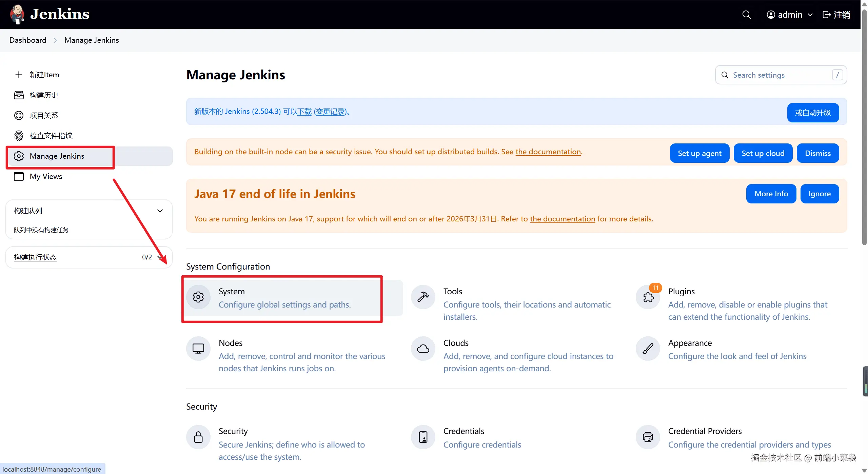The width and height of the screenshot is (868, 474).
Task: Open the Appearance paintbrush icon
Action: [648, 349]
